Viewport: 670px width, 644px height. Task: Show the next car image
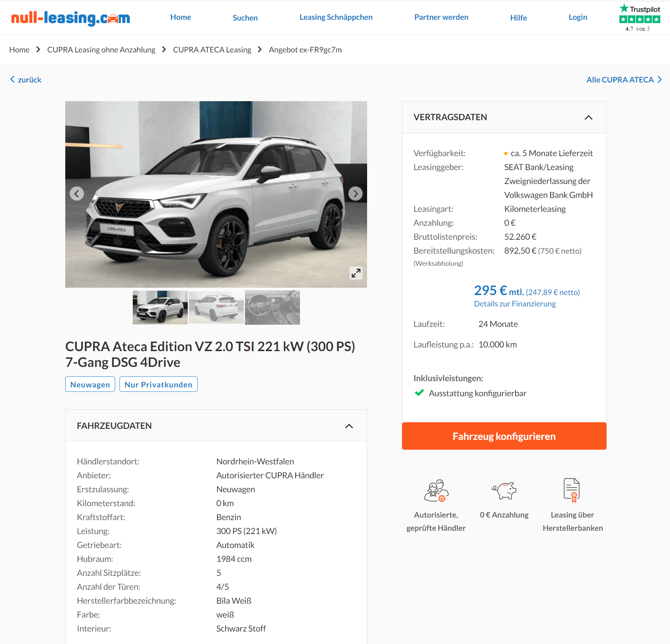point(355,194)
